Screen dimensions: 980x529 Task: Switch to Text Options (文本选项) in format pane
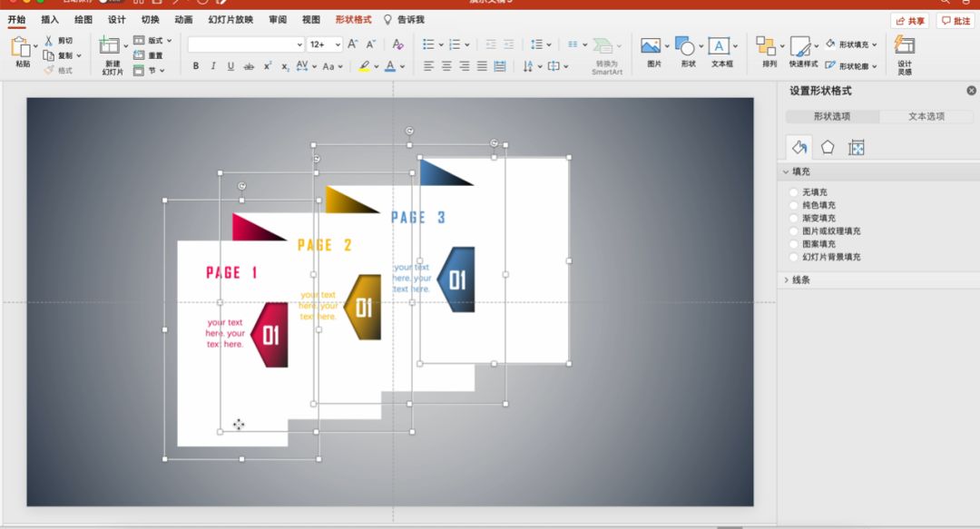tap(926, 116)
